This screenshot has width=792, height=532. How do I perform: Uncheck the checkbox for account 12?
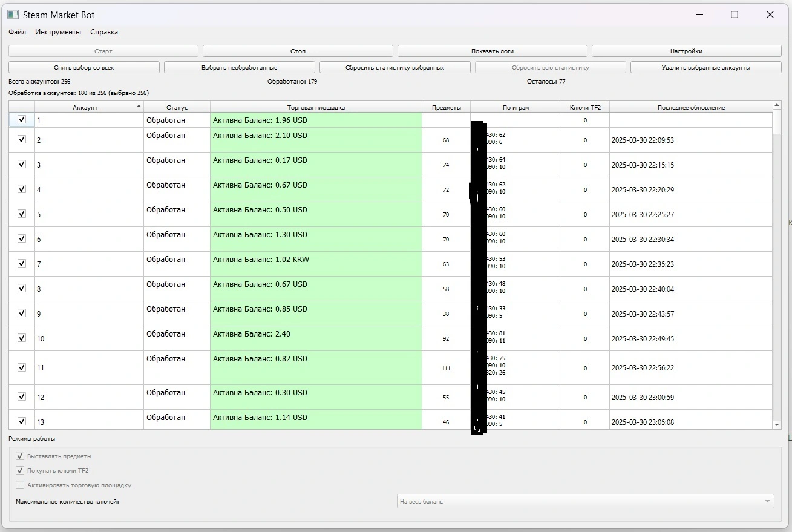tap(22, 396)
